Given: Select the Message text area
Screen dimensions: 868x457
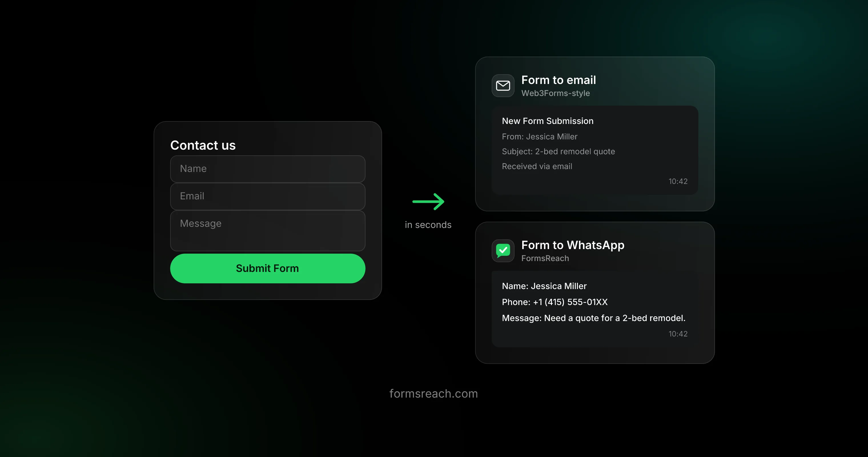Looking at the screenshot, I should point(268,230).
